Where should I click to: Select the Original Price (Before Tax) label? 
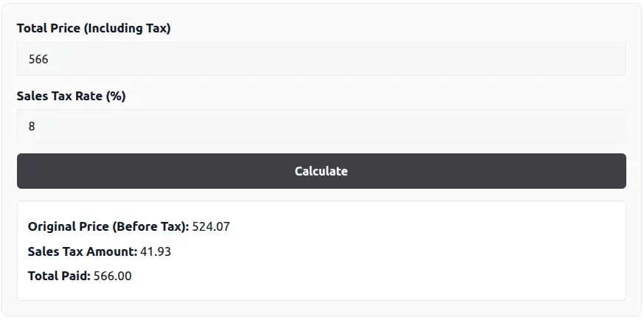(x=108, y=226)
